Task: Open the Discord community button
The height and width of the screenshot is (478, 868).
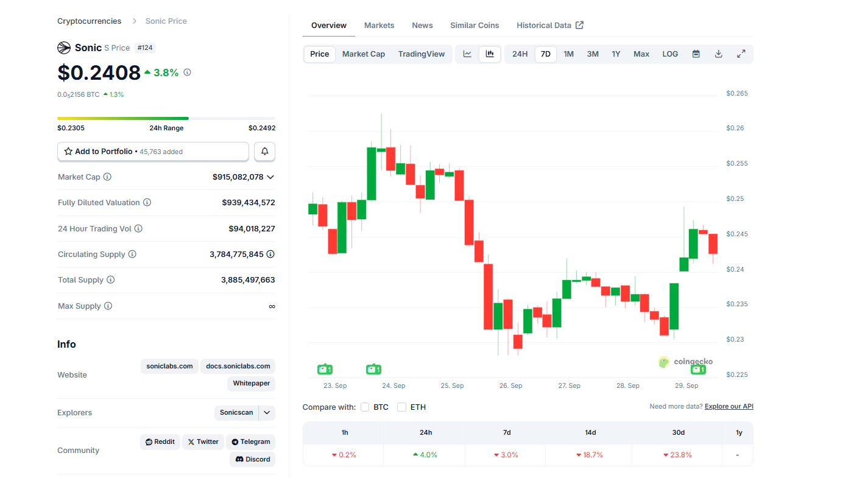Action: click(x=252, y=459)
